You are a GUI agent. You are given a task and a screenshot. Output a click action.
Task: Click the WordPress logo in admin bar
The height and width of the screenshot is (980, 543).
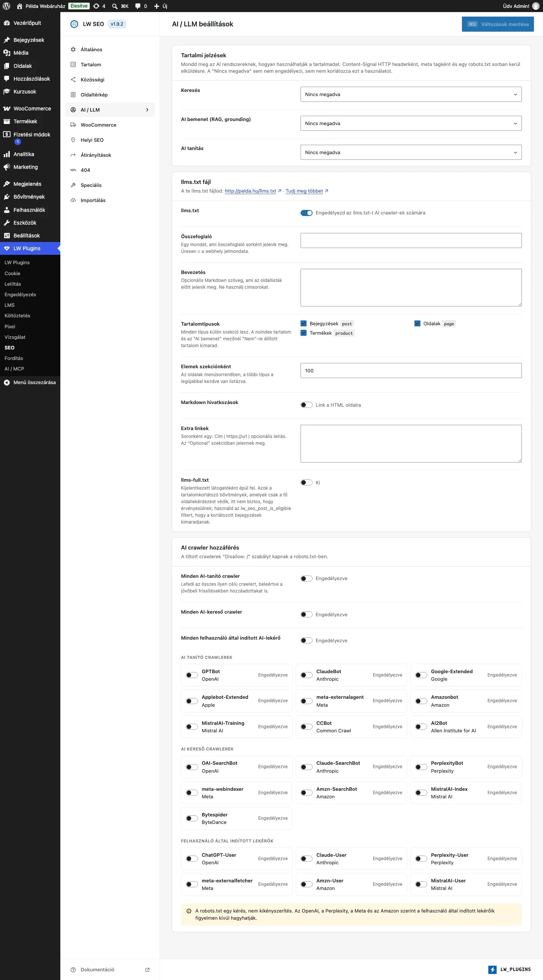[6, 6]
